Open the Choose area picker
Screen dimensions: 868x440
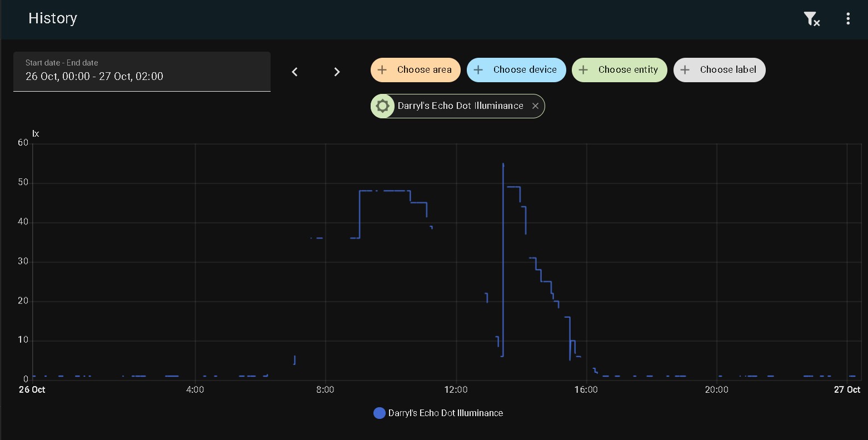point(424,70)
